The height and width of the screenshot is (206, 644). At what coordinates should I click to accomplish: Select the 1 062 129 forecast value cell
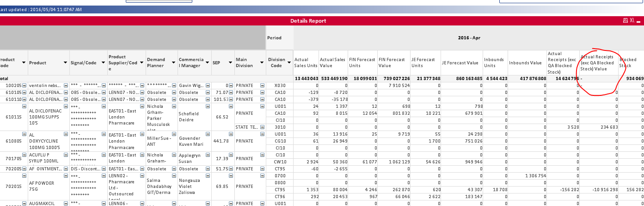[393, 162]
